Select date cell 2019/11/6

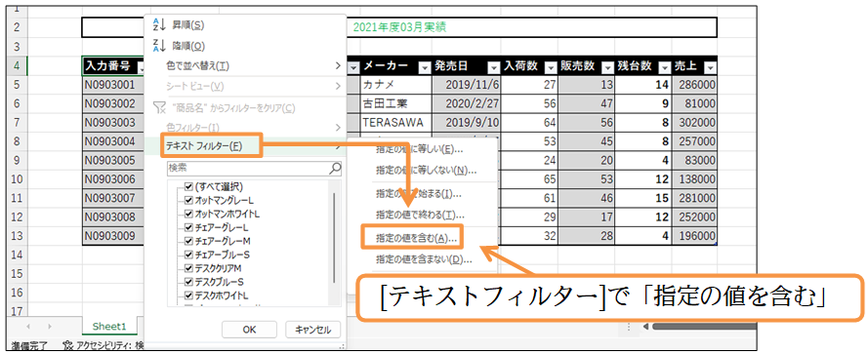466,85
